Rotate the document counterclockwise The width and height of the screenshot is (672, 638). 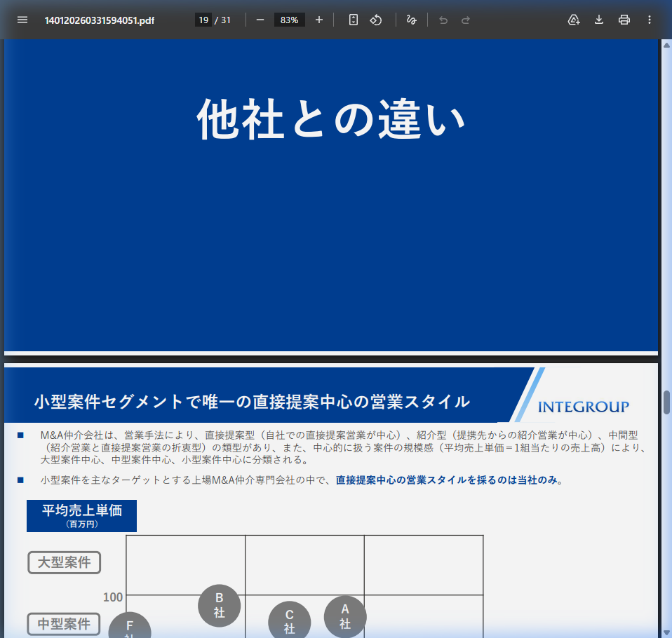pos(376,20)
